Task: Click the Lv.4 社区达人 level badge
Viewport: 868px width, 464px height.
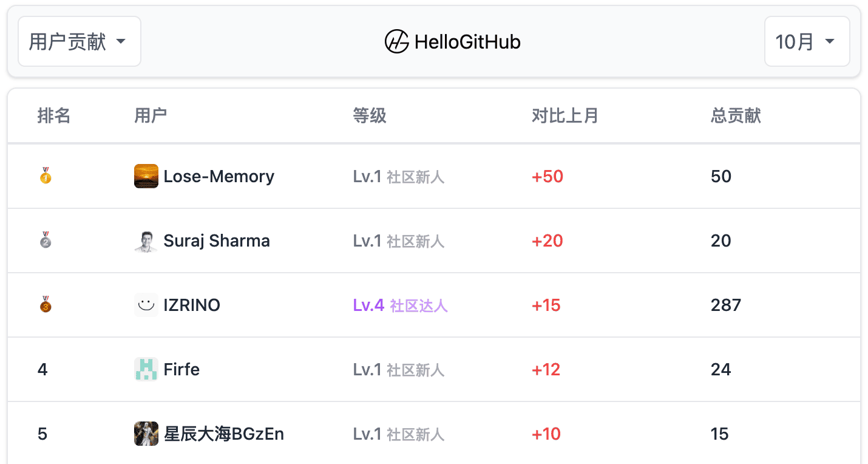Action: 401,305
